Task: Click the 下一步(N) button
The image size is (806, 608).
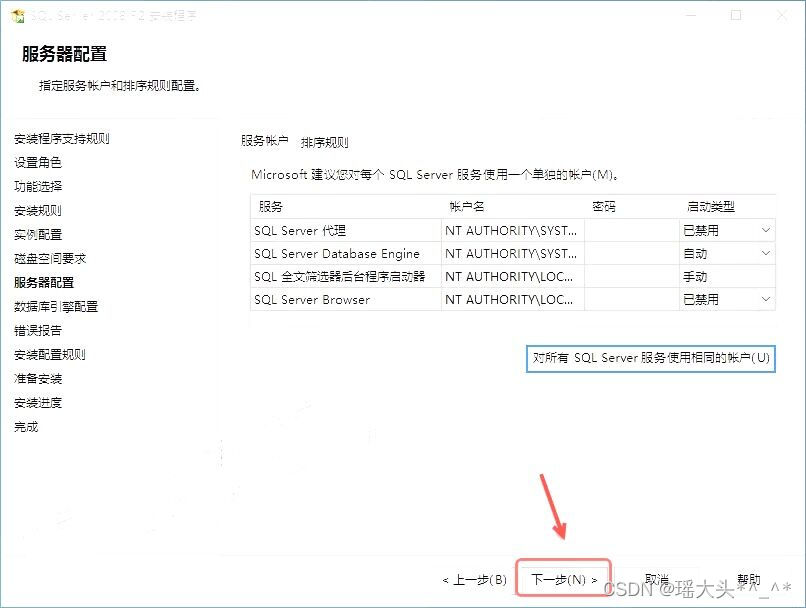Action: point(563,579)
